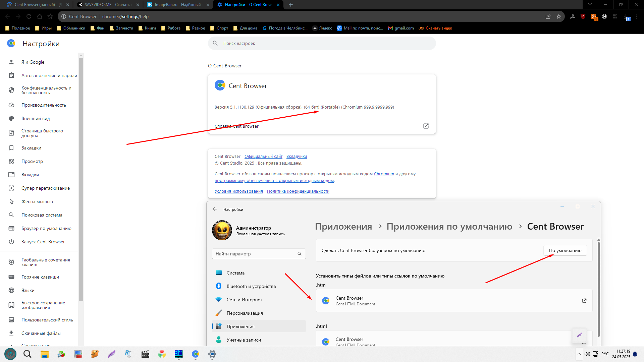The image size is (644, 362).
Task: Show hidden tray icons chevron
Action: point(579,354)
